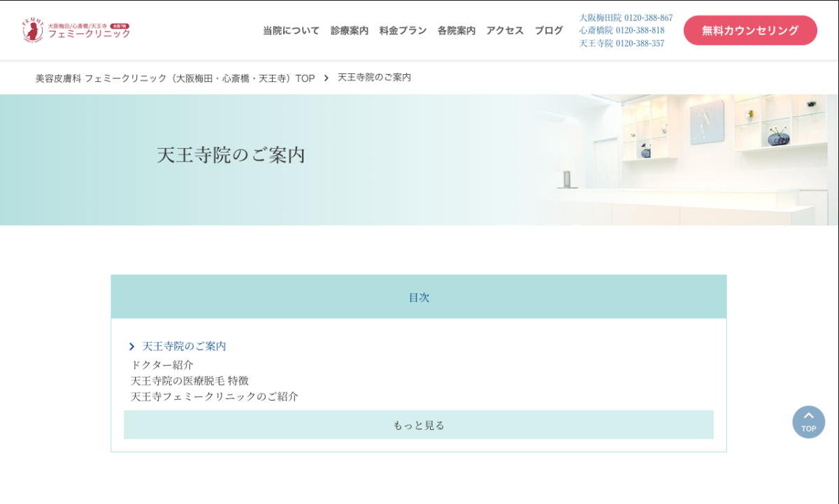Call 大阪梅田院 phone number link

pos(626,17)
